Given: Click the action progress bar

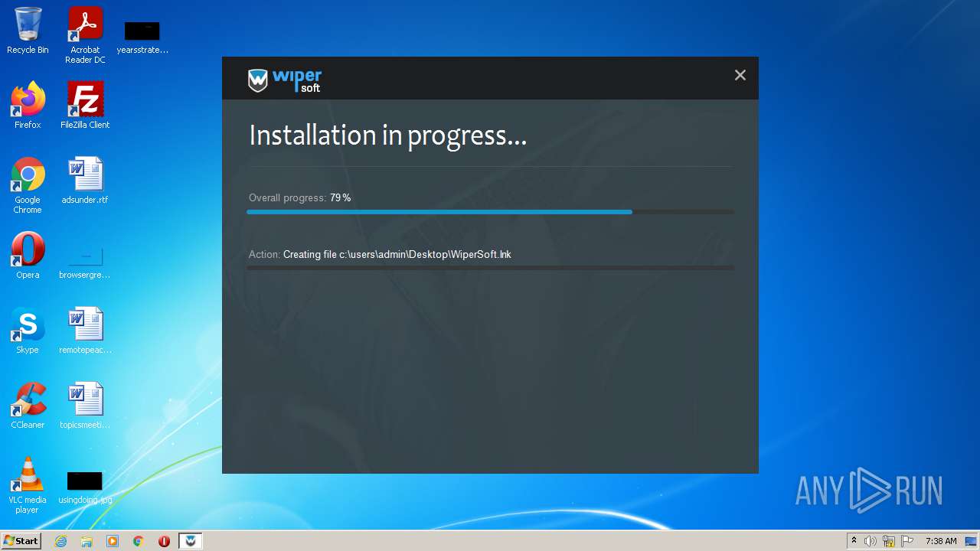Looking at the screenshot, I should click(490, 268).
